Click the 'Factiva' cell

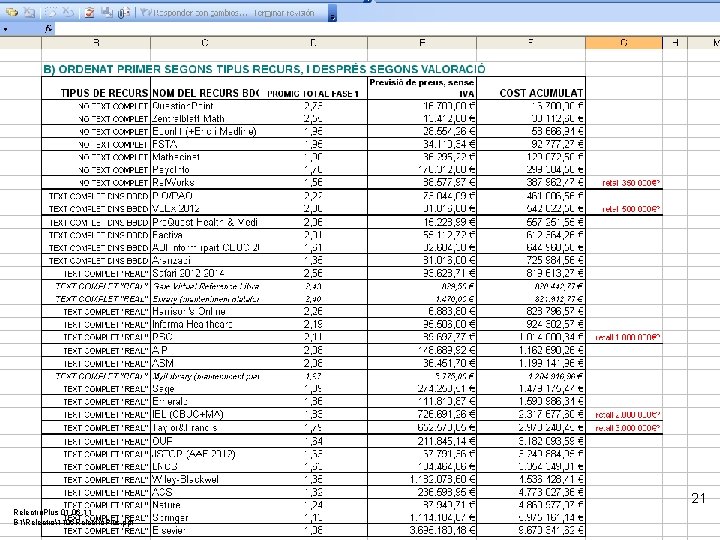(x=205, y=235)
